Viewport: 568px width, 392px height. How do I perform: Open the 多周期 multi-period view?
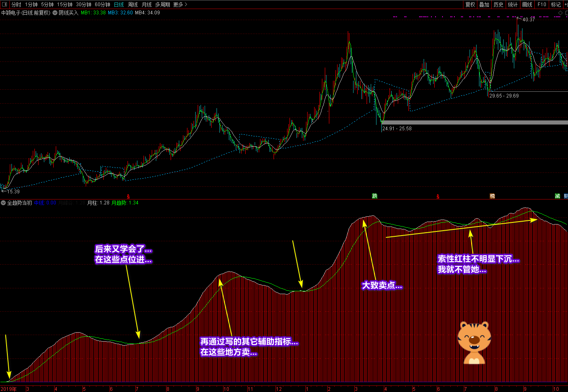click(162, 5)
